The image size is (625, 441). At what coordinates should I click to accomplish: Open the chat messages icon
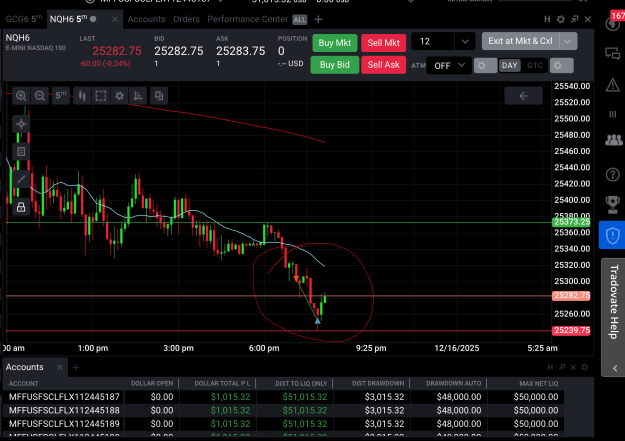point(613,53)
